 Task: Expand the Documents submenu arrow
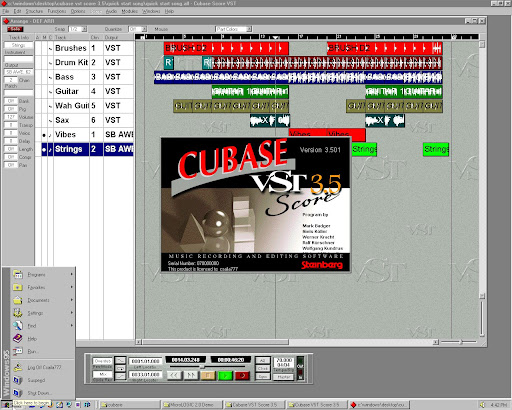point(71,300)
